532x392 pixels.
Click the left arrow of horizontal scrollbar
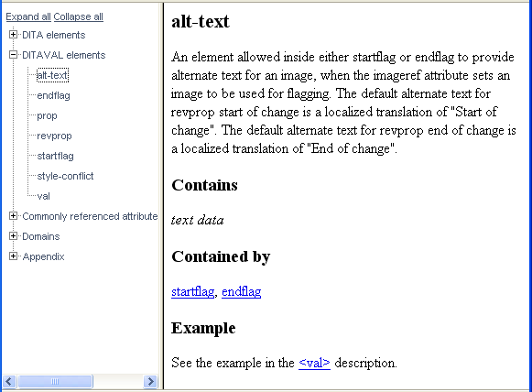pyautogui.click(x=9, y=382)
